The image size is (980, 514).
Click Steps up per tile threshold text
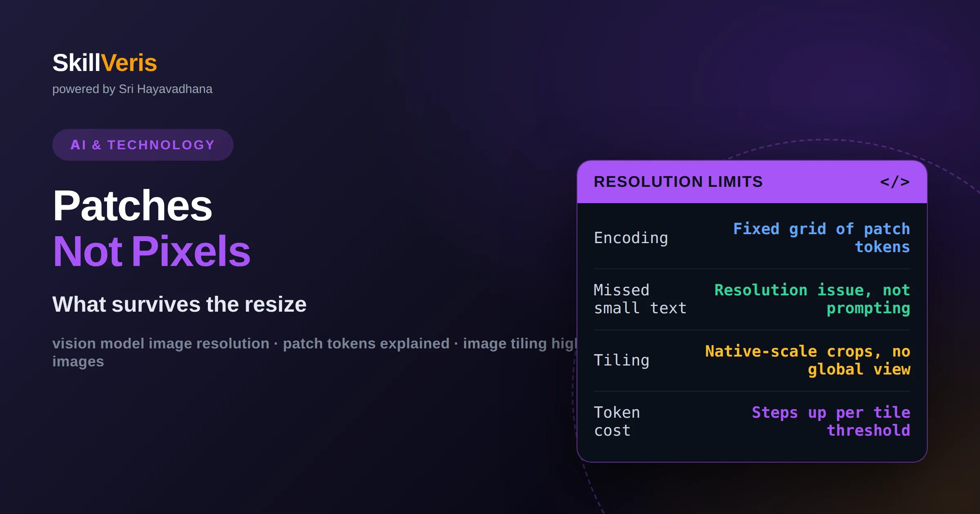click(831, 421)
